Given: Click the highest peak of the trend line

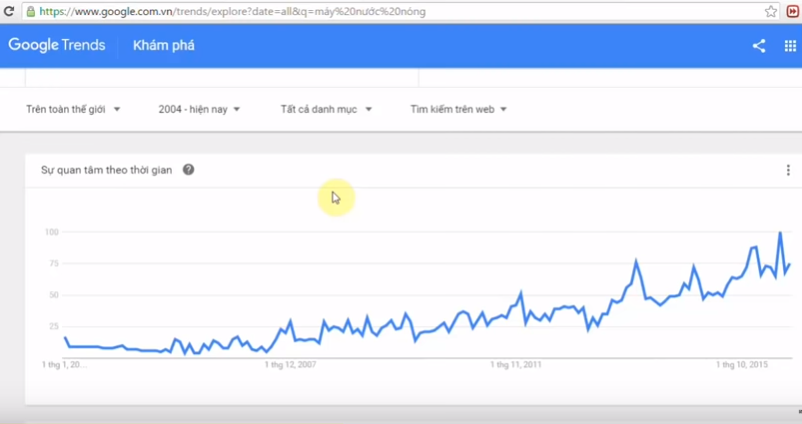Looking at the screenshot, I should (780, 233).
